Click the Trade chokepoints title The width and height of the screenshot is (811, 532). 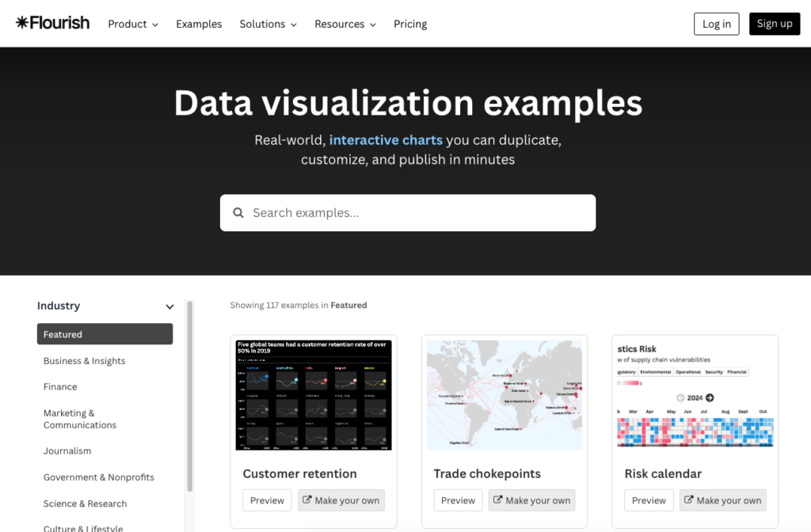point(487,473)
